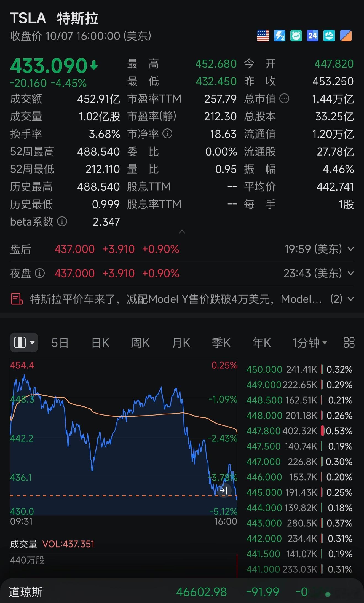Open info icon next to beta系数
Screen dimensions: 364x603
tap(62, 221)
